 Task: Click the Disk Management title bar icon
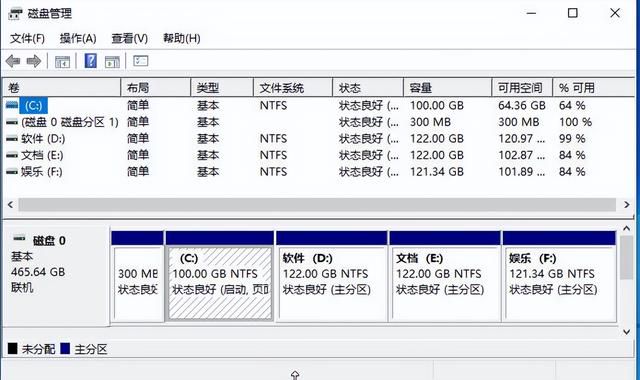click(x=15, y=13)
